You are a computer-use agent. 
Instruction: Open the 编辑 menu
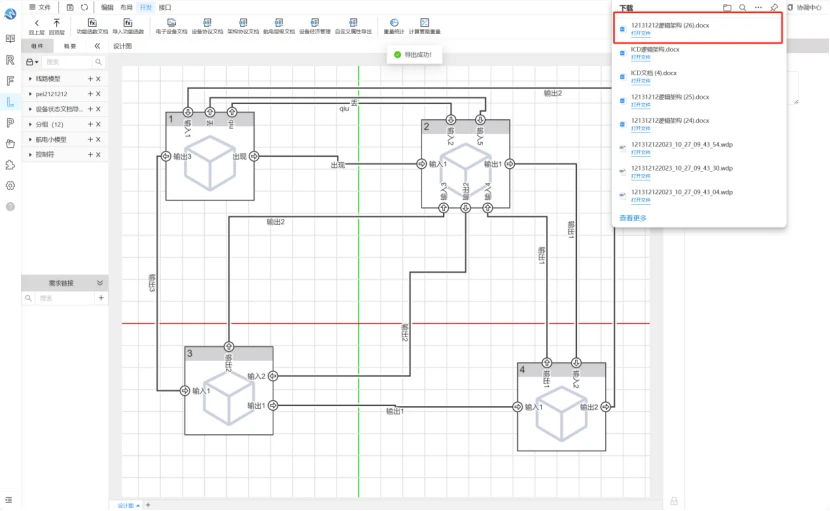click(107, 7)
